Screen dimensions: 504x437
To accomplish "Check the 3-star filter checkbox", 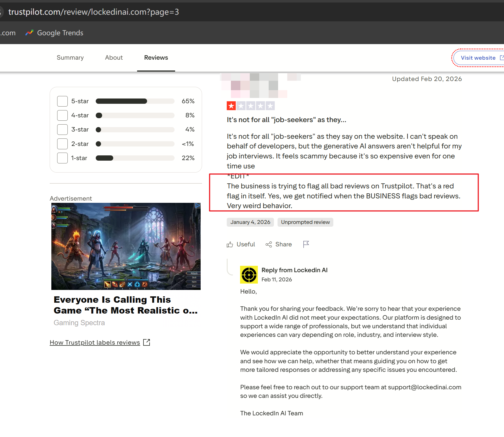I will click(62, 130).
